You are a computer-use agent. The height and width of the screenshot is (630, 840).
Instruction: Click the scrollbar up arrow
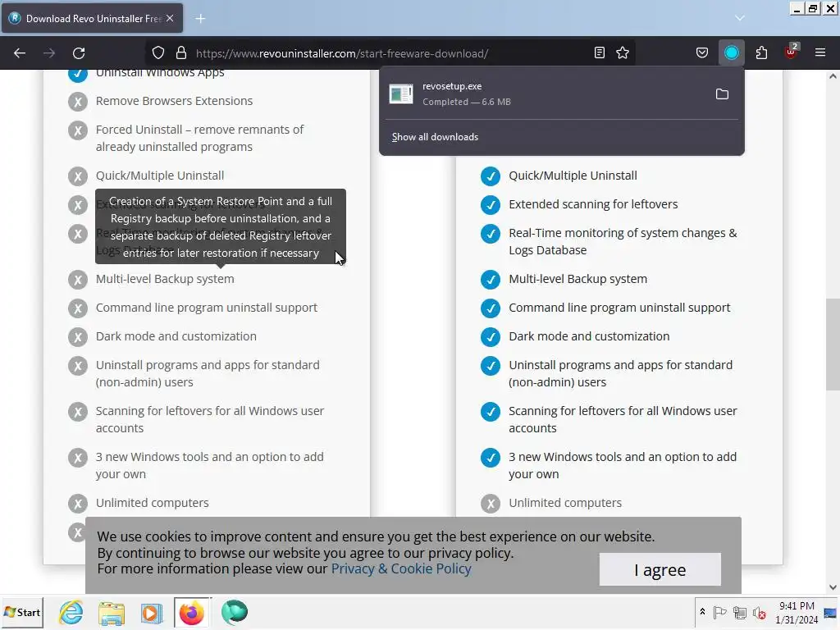pos(833,76)
